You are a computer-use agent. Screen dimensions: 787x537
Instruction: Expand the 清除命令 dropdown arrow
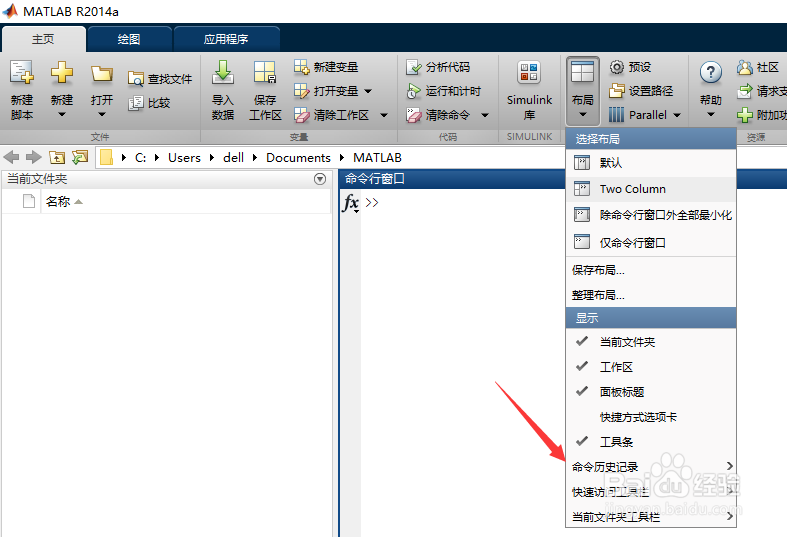coord(485,115)
